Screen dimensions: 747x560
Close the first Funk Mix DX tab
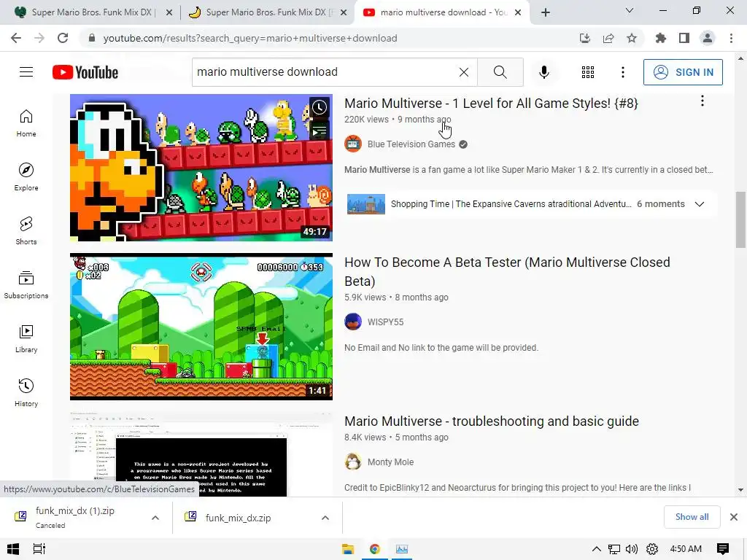tap(169, 12)
